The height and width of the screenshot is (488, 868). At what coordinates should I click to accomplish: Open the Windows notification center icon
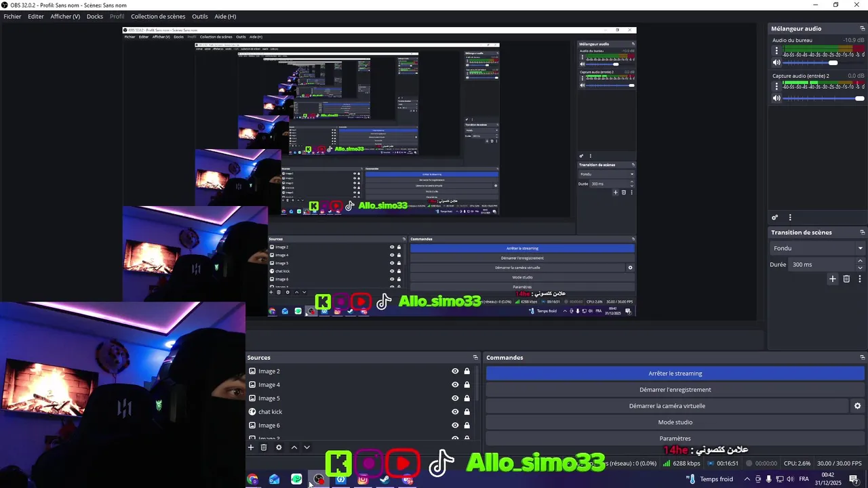click(x=854, y=479)
